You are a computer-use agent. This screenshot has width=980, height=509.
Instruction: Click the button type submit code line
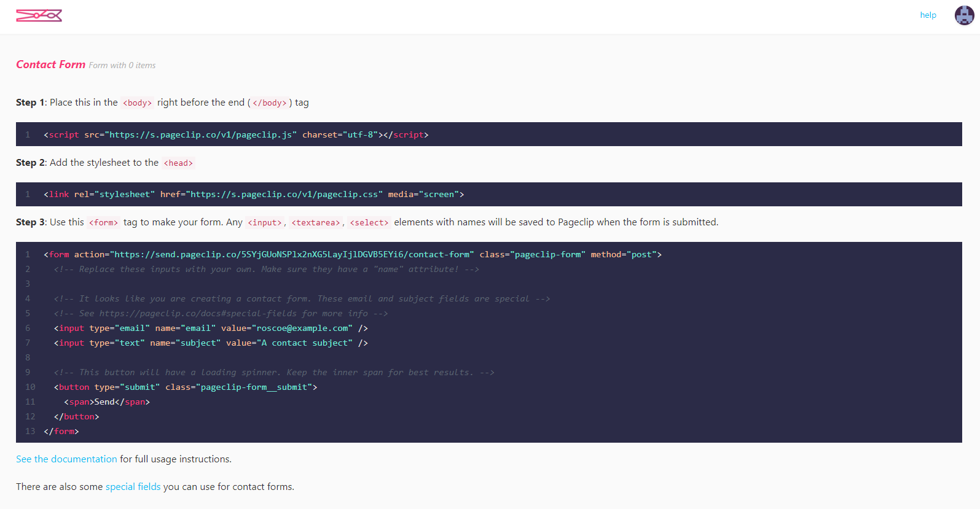click(x=186, y=387)
